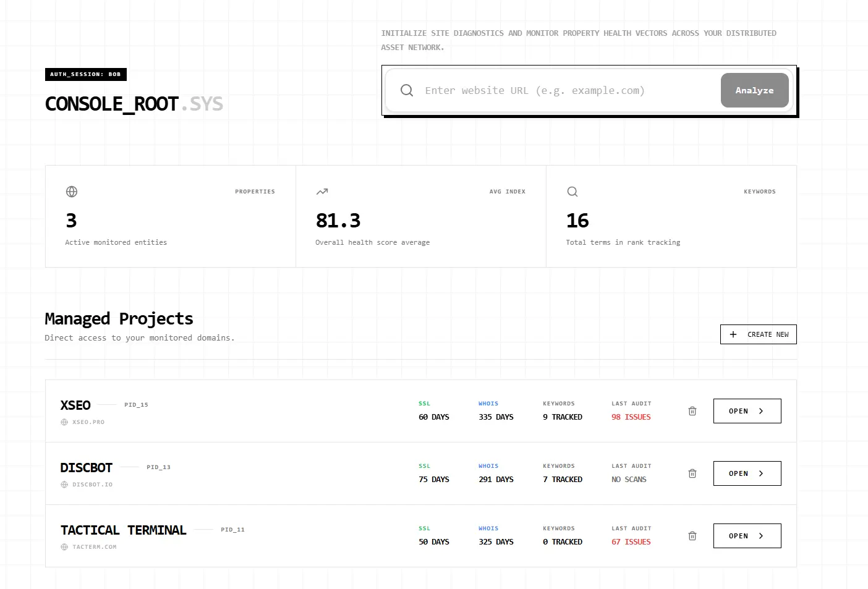Click the AVG INDEX card label
This screenshot has height=589, width=868.
[x=508, y=192]
